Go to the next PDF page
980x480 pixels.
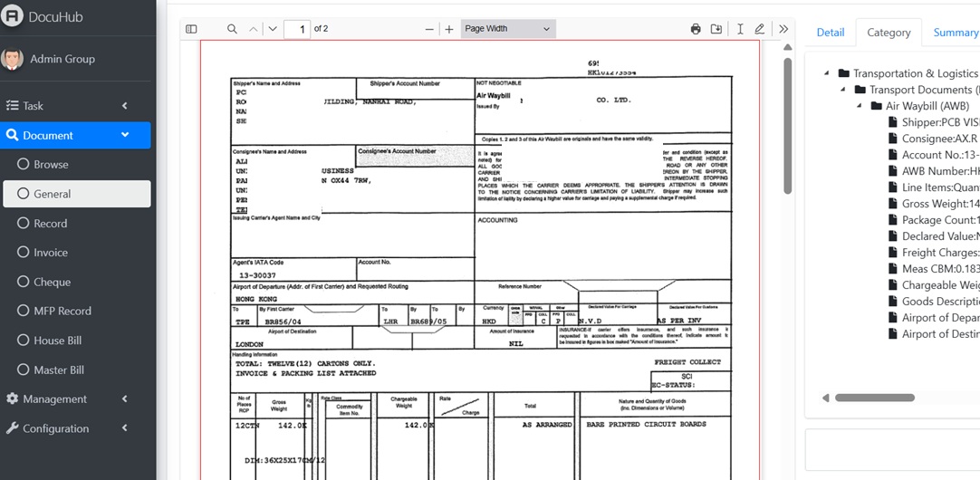tap(273, 29)
